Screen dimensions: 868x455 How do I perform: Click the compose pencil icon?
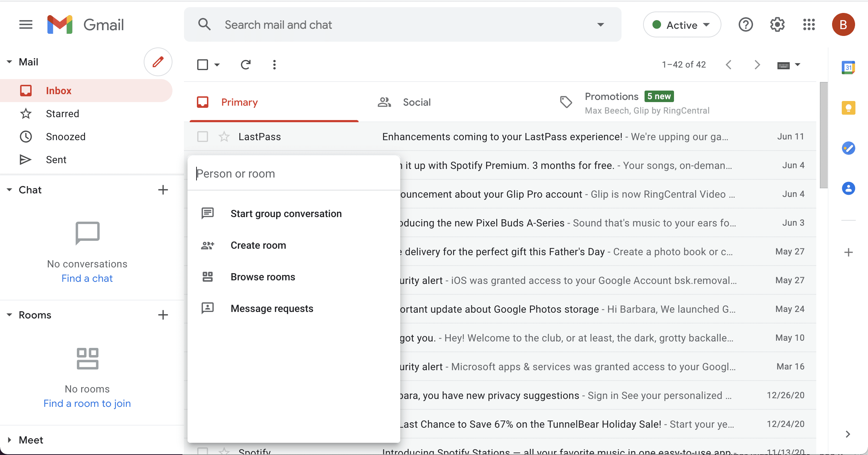pyautogui.click(x=158, y=62)
